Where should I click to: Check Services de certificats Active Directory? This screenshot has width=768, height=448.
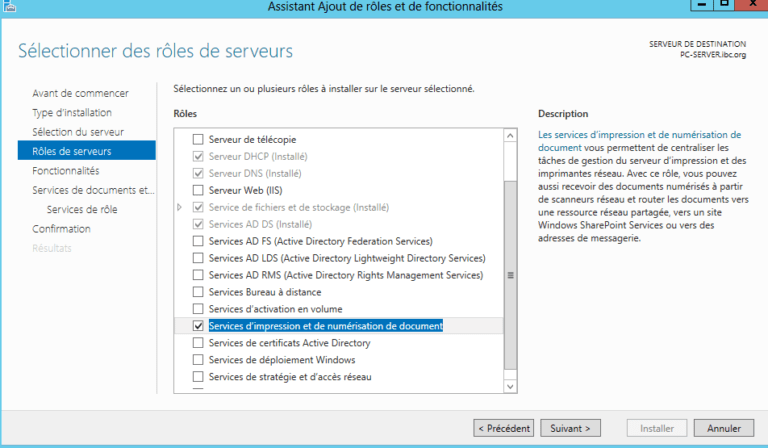pyautogui.click(x=198, y=343)
